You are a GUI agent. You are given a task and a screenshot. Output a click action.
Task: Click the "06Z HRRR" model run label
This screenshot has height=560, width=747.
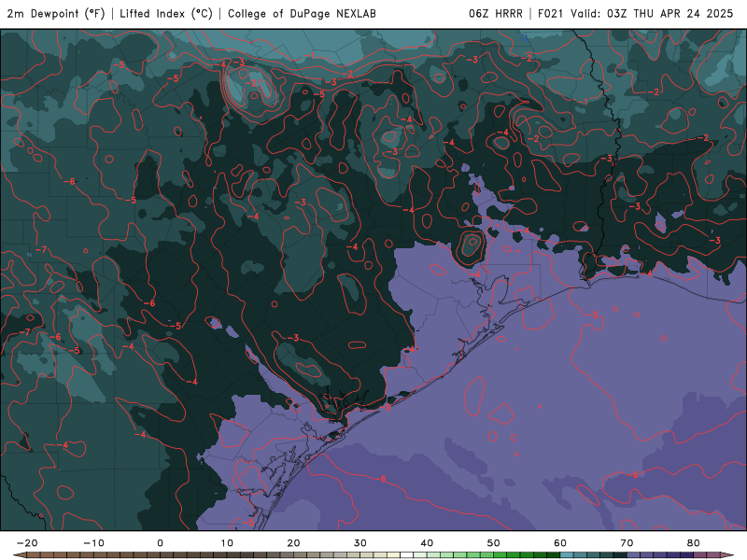(x=496, y=14)
